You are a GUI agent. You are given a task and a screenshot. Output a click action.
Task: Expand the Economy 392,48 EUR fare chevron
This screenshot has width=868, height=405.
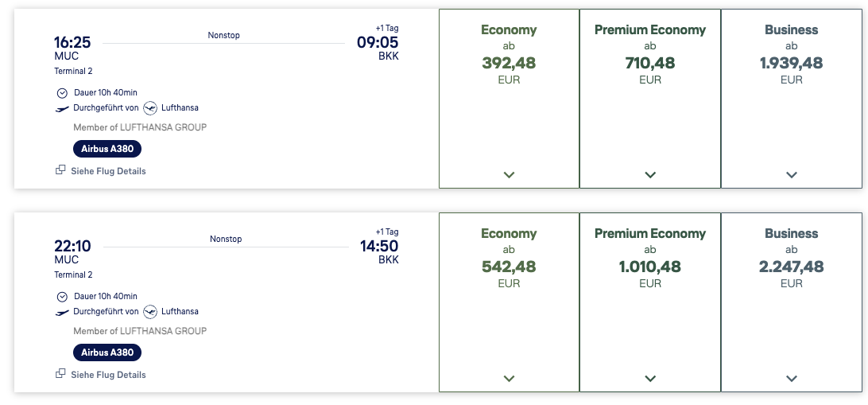(x=510, y=174)
